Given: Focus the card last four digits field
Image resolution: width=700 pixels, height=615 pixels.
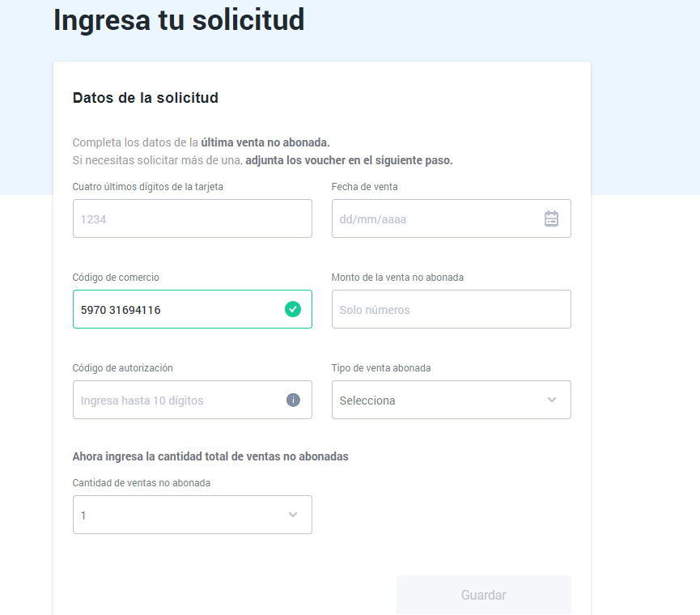Looking at the screenshot, I should pos(193,218).
